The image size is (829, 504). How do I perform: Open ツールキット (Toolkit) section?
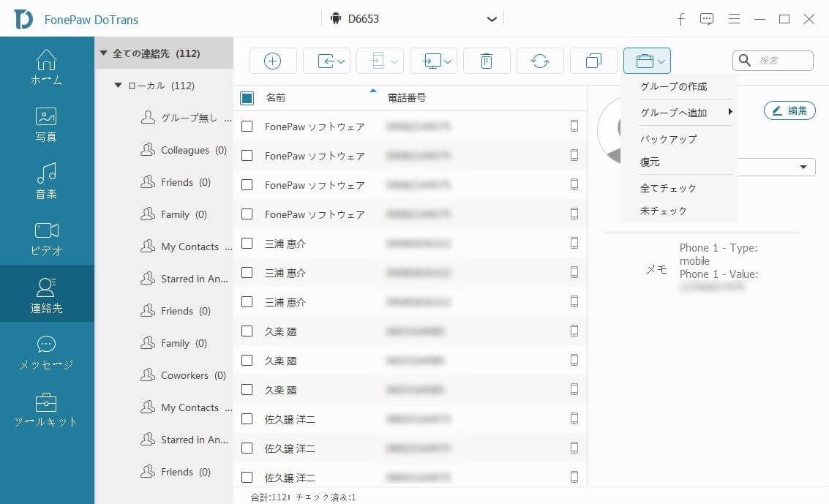click(x=47, y=410)
